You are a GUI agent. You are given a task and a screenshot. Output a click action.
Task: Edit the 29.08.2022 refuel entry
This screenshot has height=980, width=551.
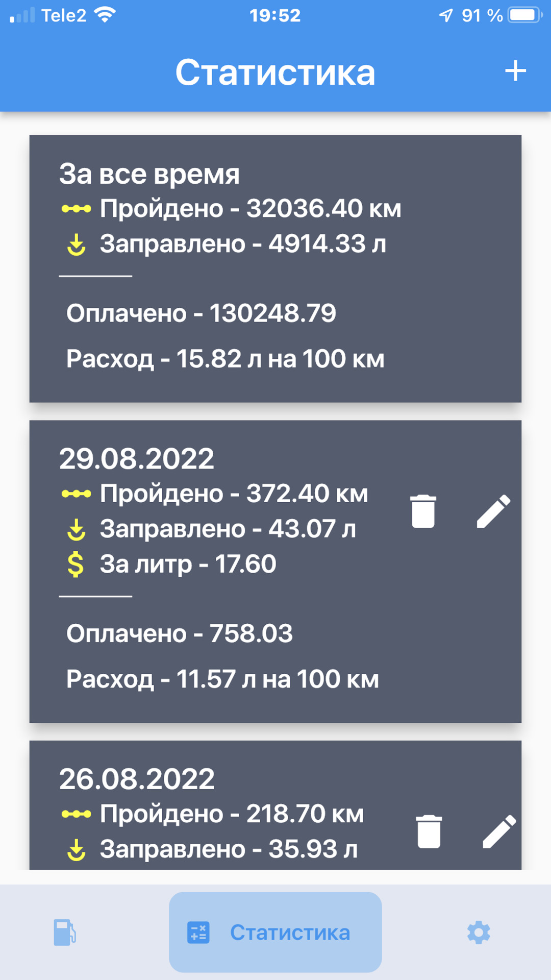click(493, 511)
